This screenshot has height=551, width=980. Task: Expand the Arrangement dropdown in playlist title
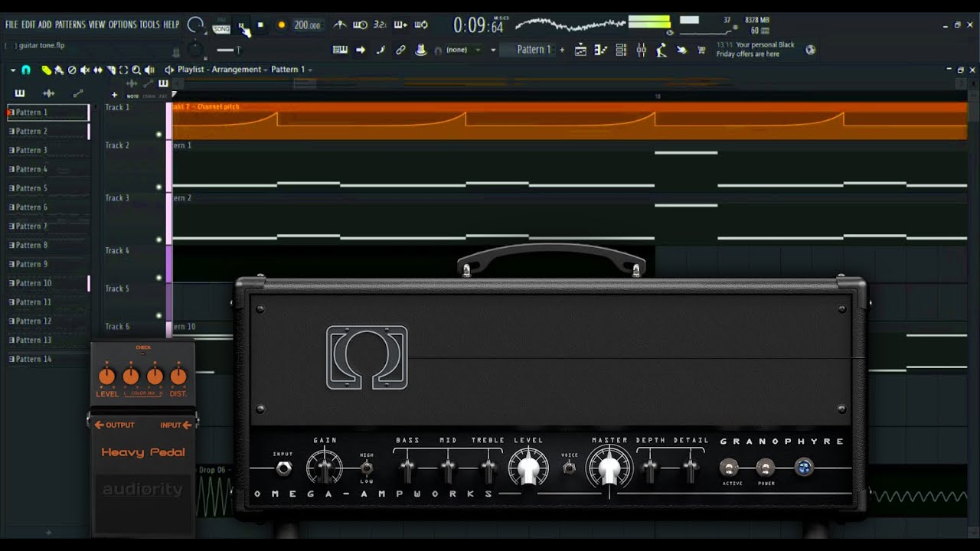266,70
